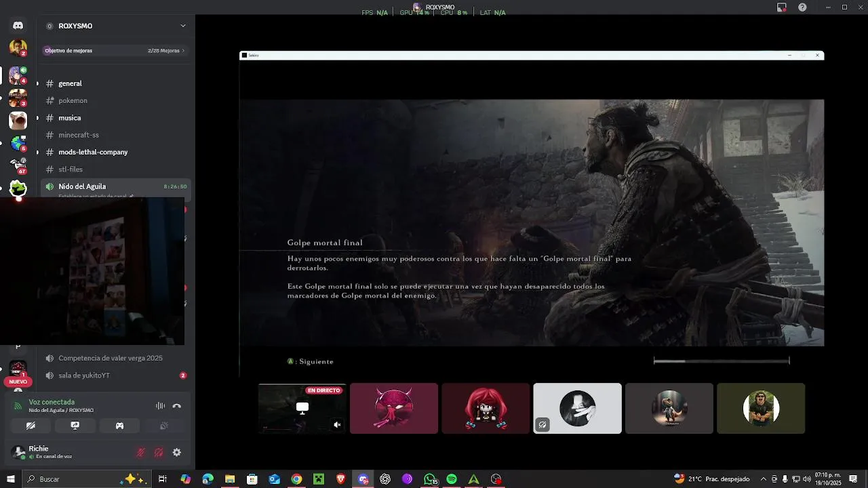Image resolution: width=868 pixels, height=488 pixels.
Task: Open the soundboard icon in voice panel
Action: click(163, 426)
